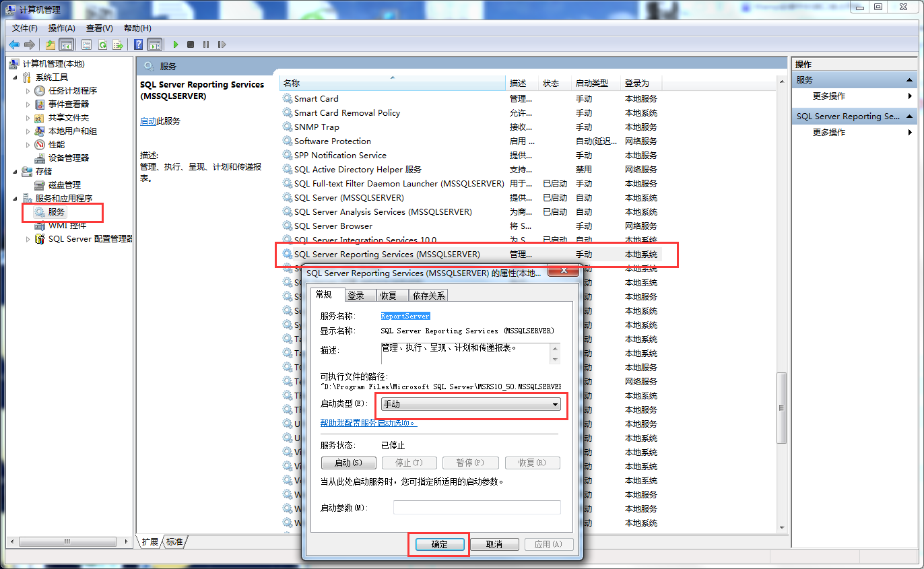This screenshot has height=569, width=924.
Task: Expand 更多操作 under 服务 in actions pane
Action: pyautogui.click(x=855, y=96)
